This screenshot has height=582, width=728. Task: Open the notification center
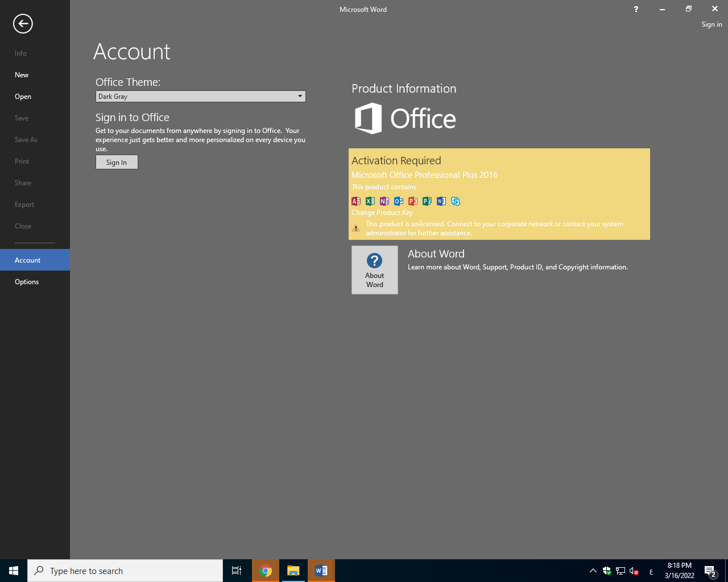pos(710,571)
